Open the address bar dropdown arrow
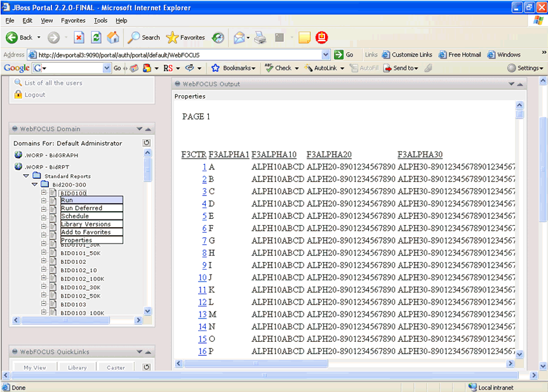The height and width of the screenshot is (392, 548). click(325, 55)
